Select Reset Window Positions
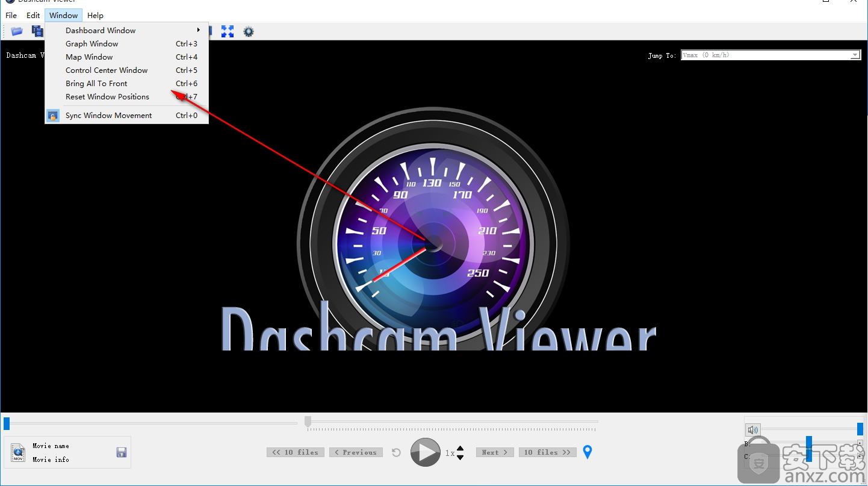The width and height of the screenshot is (868, 486). click(127, 96)
